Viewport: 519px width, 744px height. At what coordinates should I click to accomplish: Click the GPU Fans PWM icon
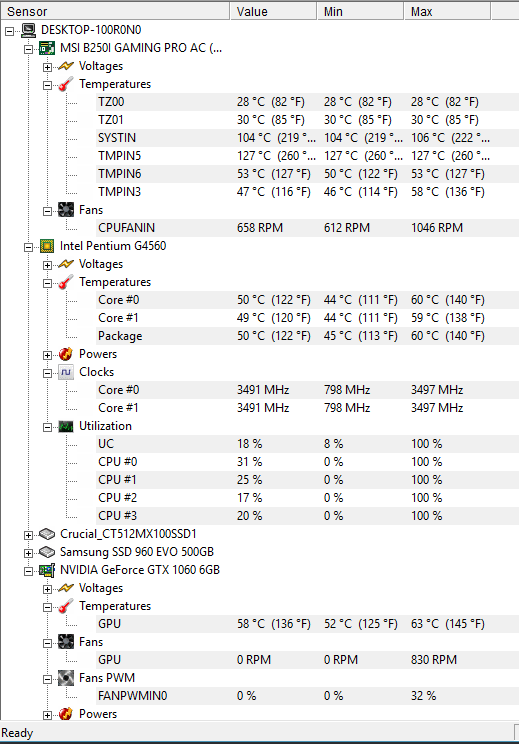[x=65, y=678]
